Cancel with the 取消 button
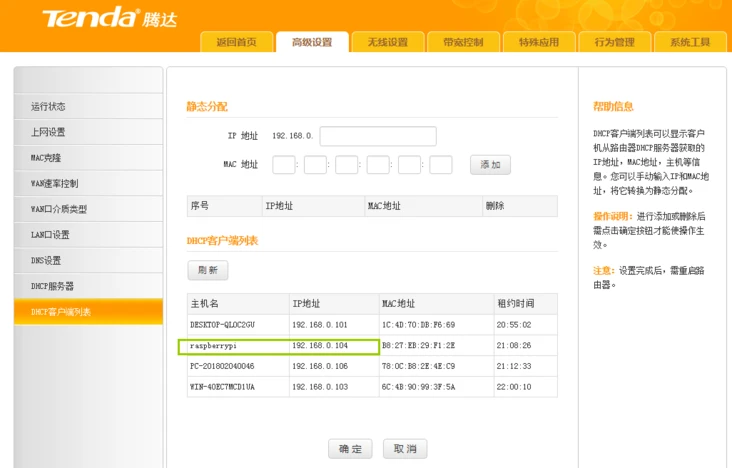 (405, 449)
